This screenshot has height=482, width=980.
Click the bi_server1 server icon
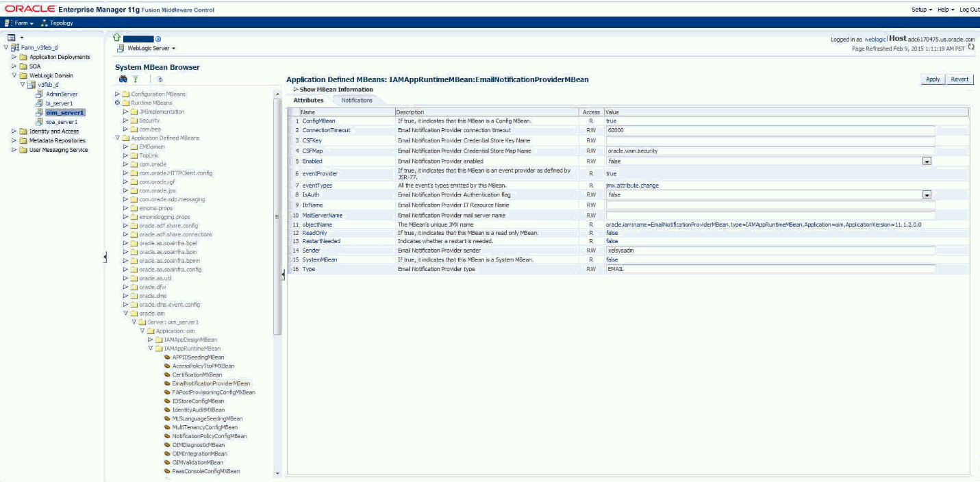pyautogui.click(x=40, y=103)
